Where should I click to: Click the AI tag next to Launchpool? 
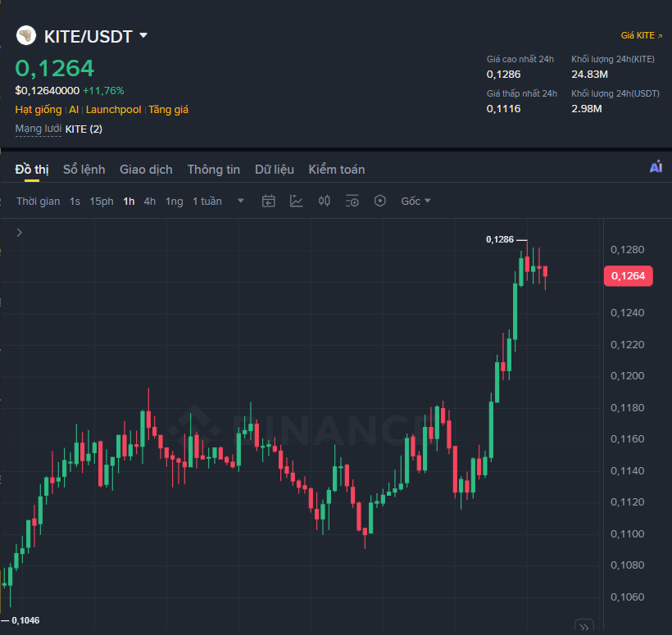pyautogui.click(x=74, y=110)
